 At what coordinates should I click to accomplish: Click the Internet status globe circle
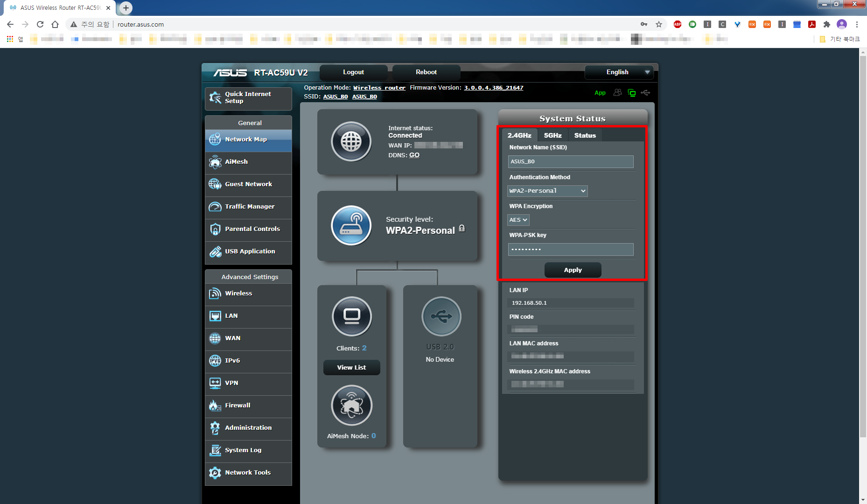click(x=351, y=141)
